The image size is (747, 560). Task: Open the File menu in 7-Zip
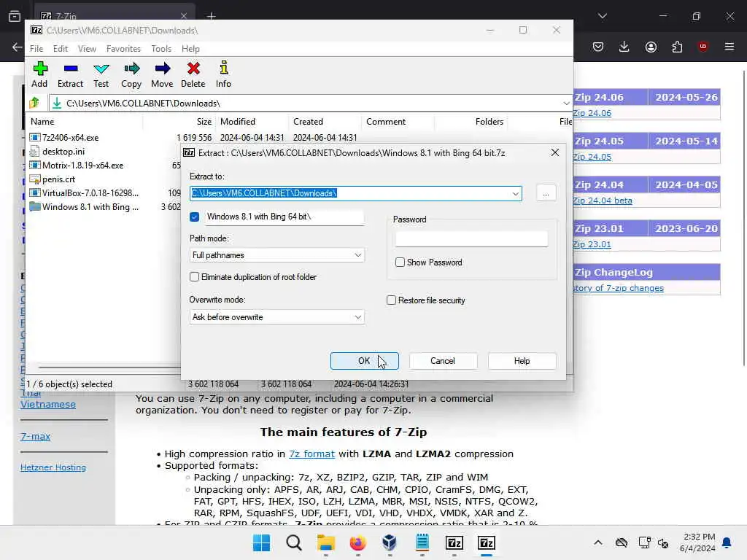(x=36, y=49)
